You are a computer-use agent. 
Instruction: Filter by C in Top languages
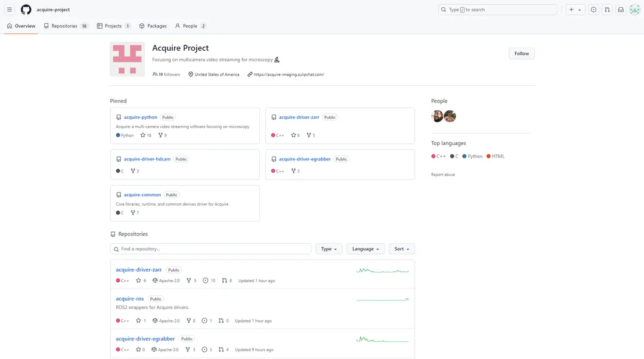(x=454, y=156)
